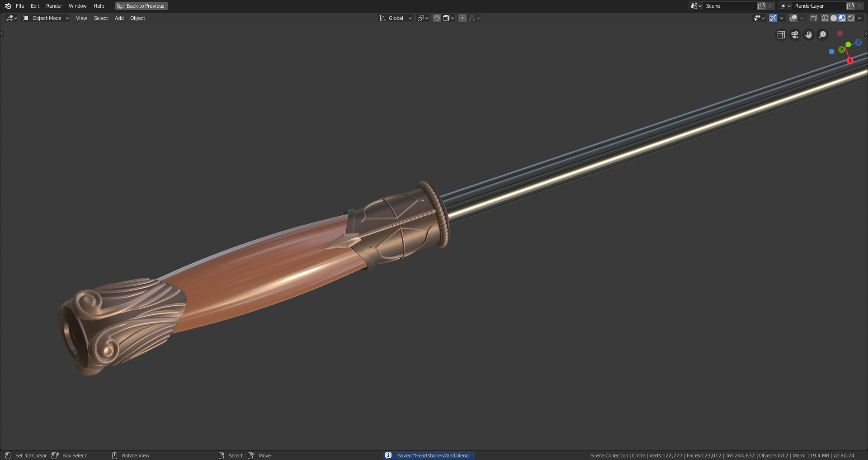Open the Edit menu

(x=35, y=6)
